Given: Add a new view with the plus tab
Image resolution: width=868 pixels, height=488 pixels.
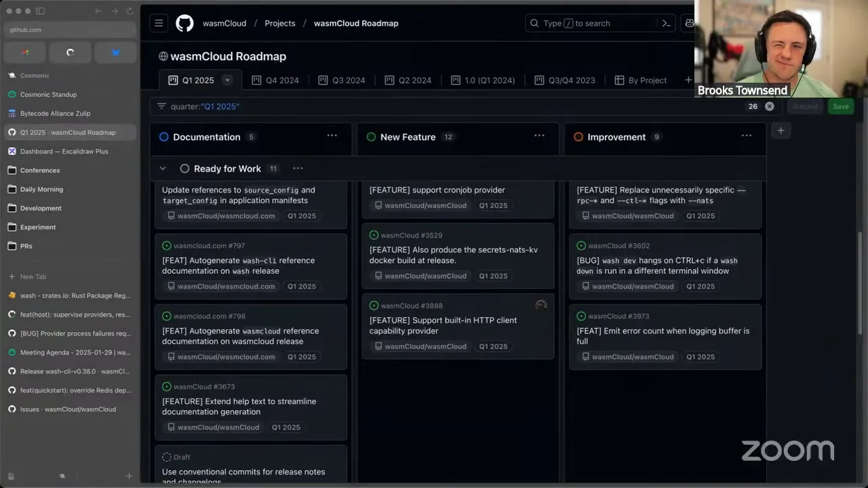Looking at the screenshot, I should (688, 80).
